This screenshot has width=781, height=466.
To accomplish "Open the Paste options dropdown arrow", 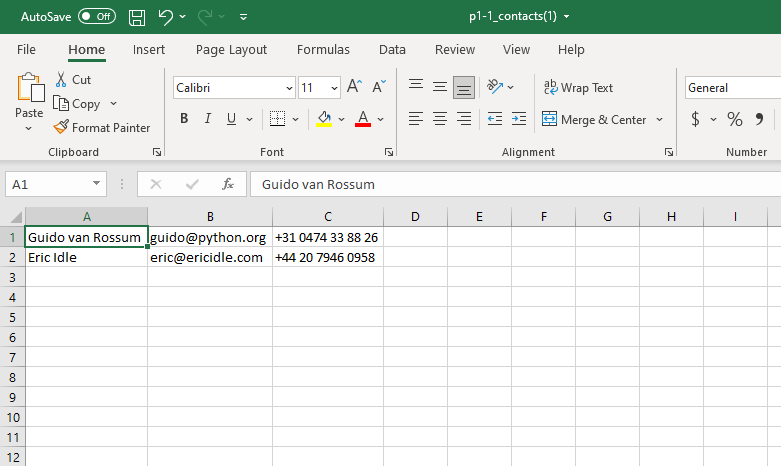I will [28, 128].
